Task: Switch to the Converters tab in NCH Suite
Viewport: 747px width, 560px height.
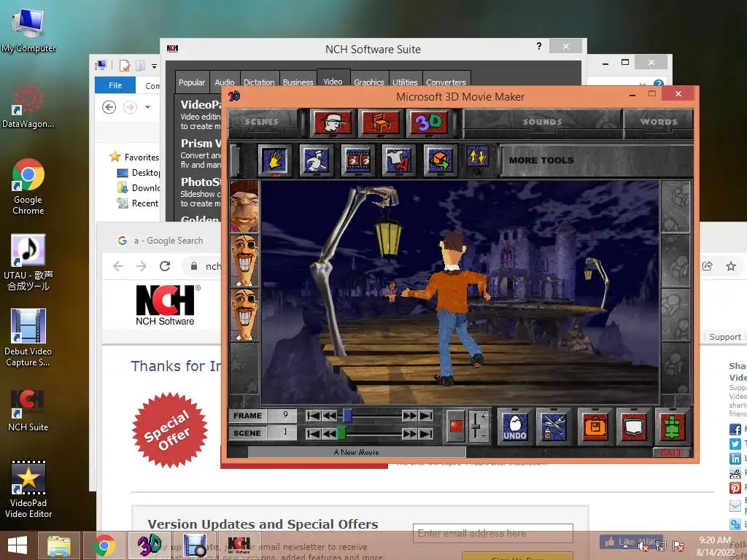Action: pyautogui.click(x=446, y=82)
